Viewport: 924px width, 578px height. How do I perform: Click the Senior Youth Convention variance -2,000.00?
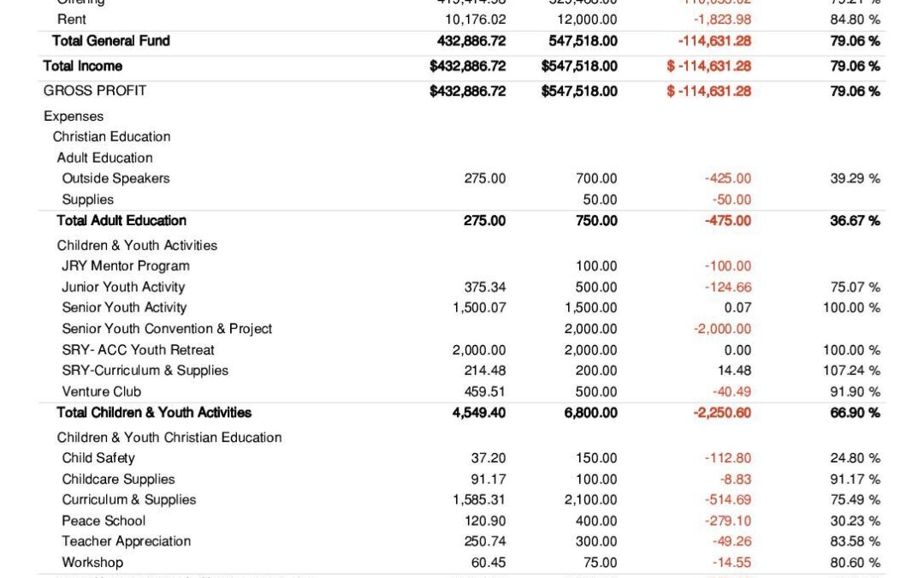[722, 329]
